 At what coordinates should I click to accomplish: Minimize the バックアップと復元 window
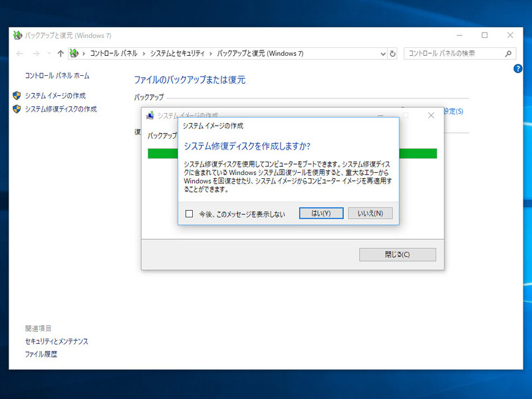coord(460,35)
